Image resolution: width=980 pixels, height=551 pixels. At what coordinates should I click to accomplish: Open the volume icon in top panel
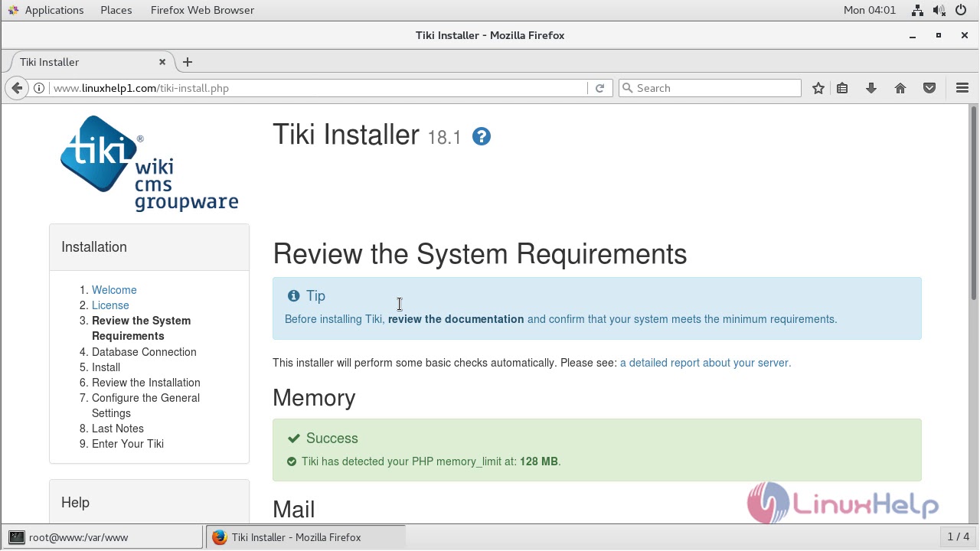point(939,10)
